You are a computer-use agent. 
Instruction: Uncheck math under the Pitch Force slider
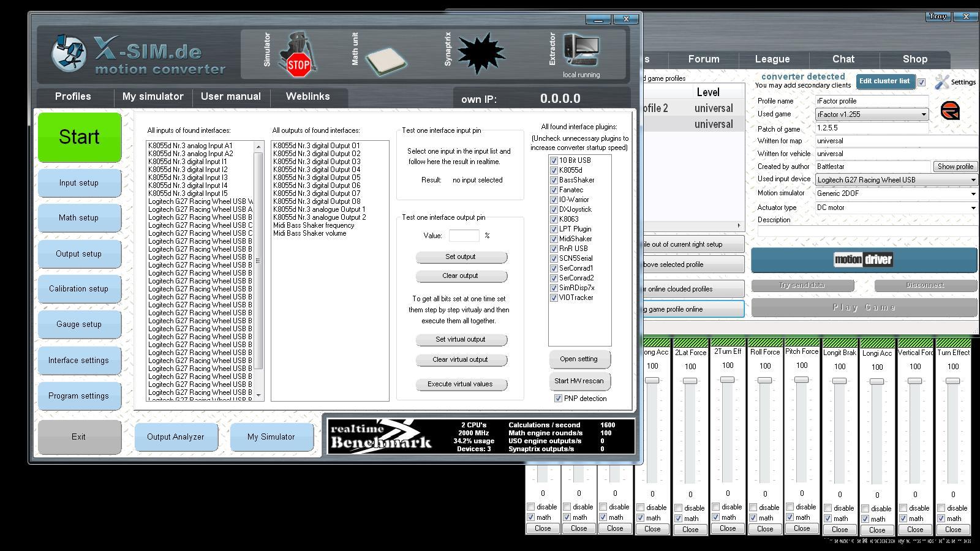tap(790, 517)
